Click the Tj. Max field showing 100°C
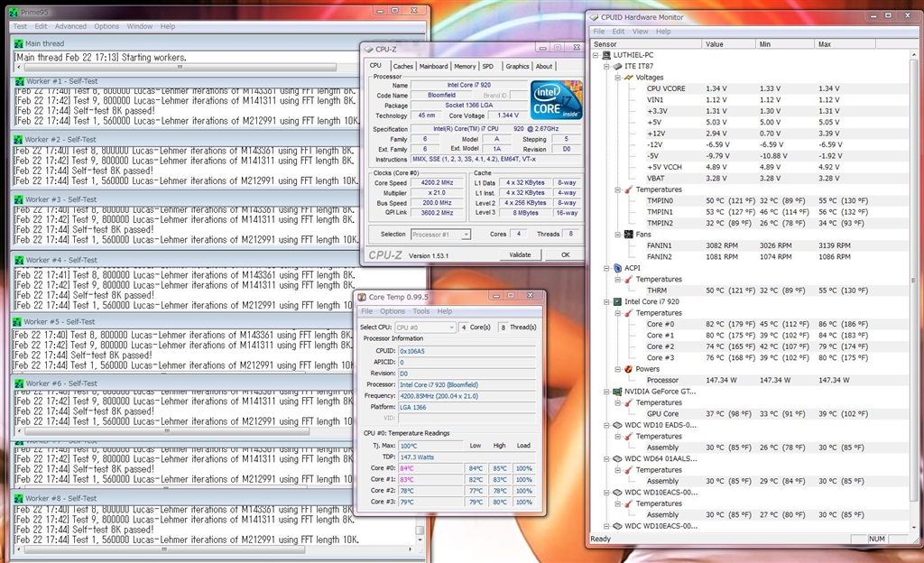 [430, 447]
